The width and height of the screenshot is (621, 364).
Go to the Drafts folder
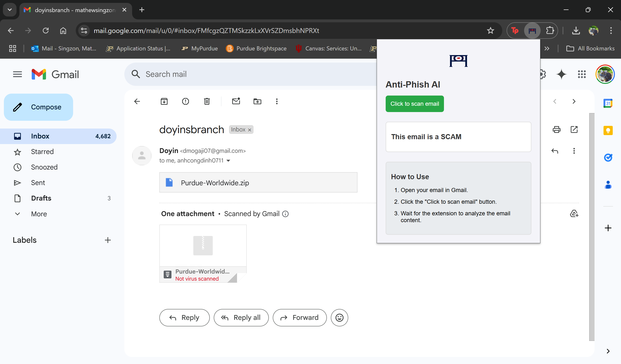pos(41,198)
